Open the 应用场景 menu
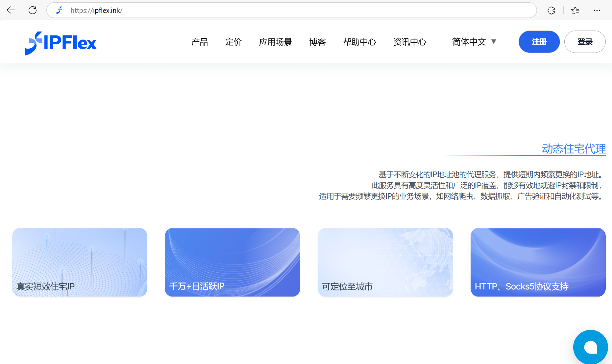 [x=275, y=42]
